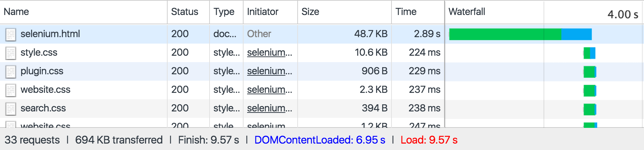Follow the initiator link for search.css

click(x=269, y=108)
